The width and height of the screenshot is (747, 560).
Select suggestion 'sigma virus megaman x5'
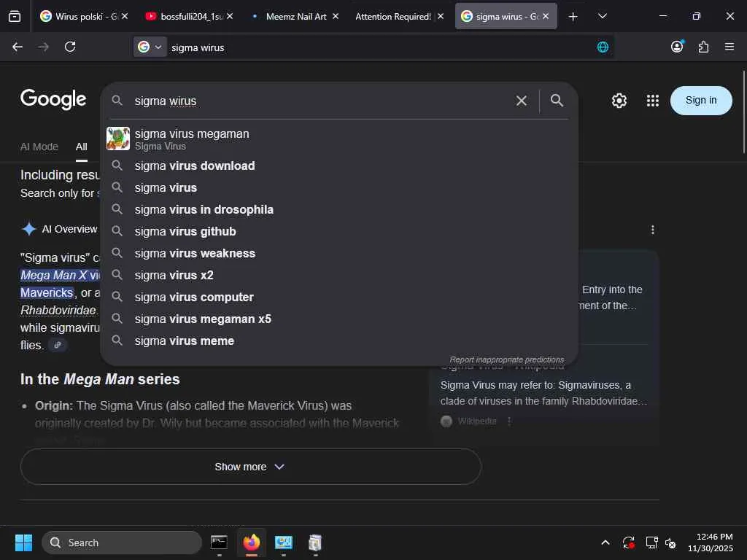(340, 319)
